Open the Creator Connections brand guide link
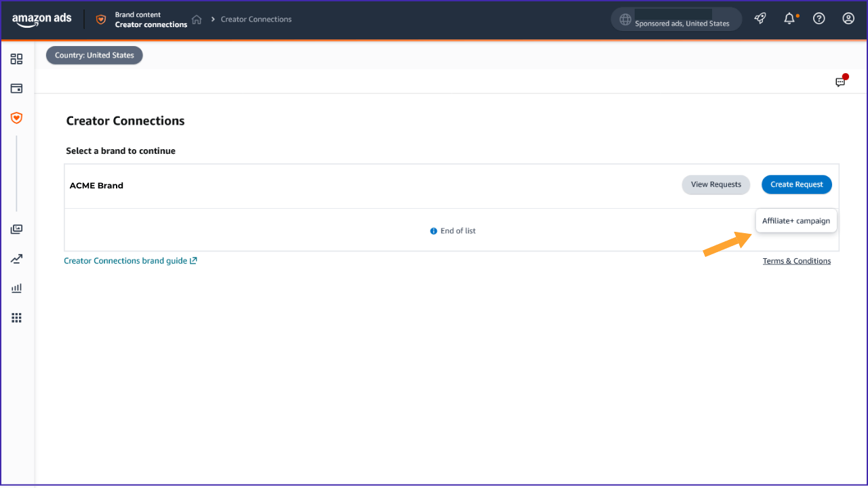Viewport: 868px width, 488px height. [x=125, y=260]
